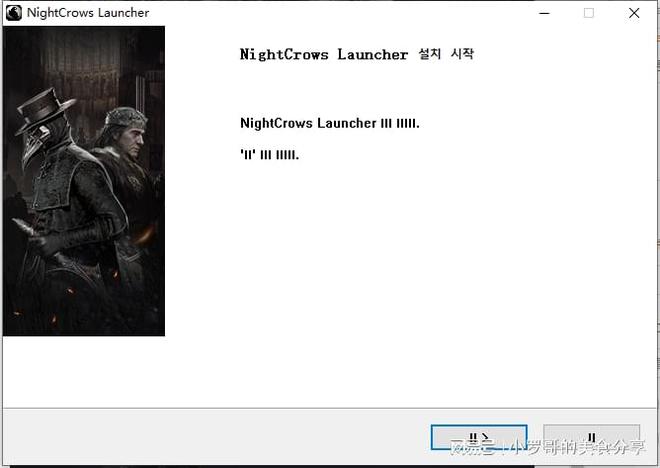
Task: Minimize the NightCrows Launcher window
Action: 544,13
